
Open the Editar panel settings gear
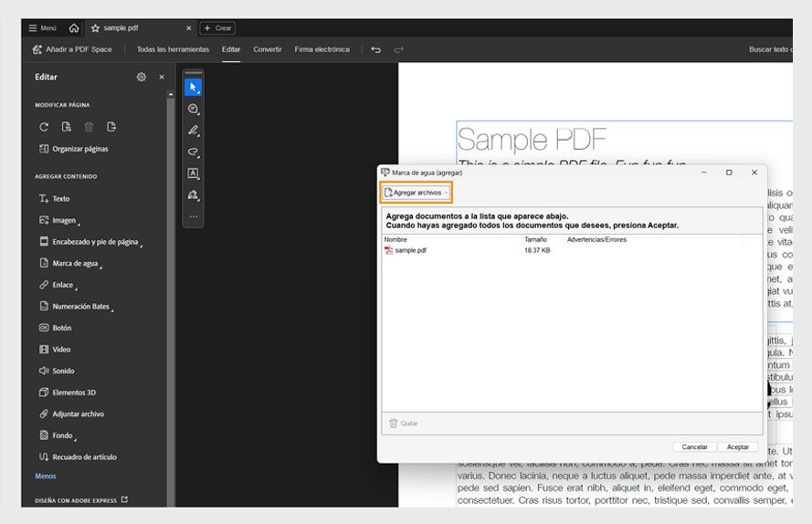(x=142, y=78)
